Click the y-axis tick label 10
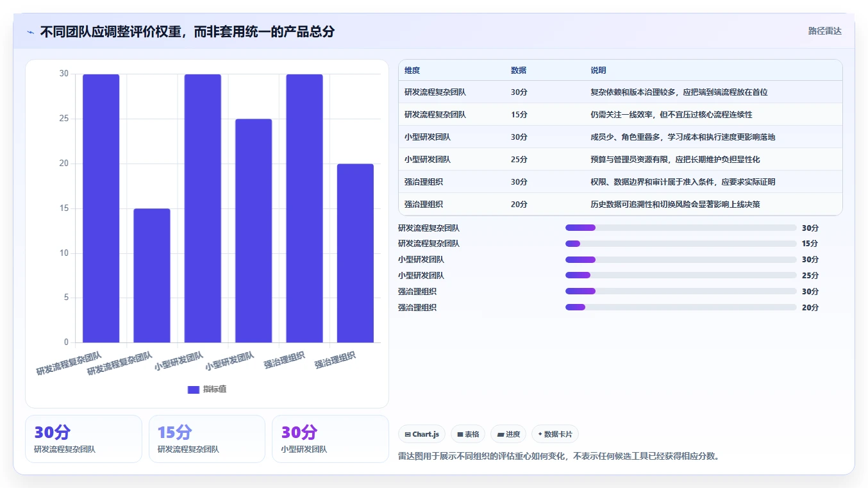The width and height of the screenshot is (868, 488). tap(63, 253)
